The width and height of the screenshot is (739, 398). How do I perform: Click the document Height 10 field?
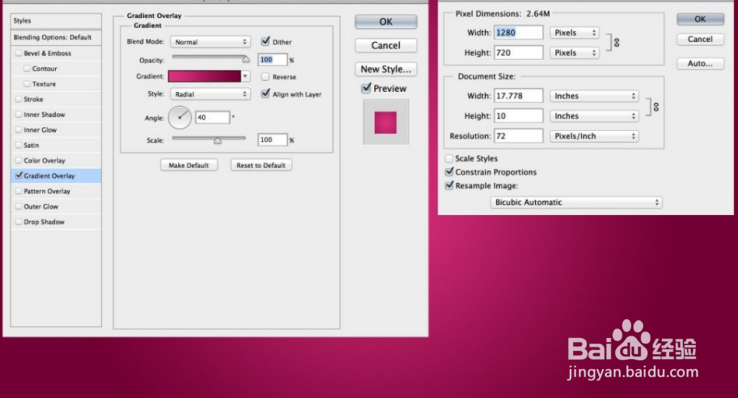pyautogui.click(x=518, y=116)
